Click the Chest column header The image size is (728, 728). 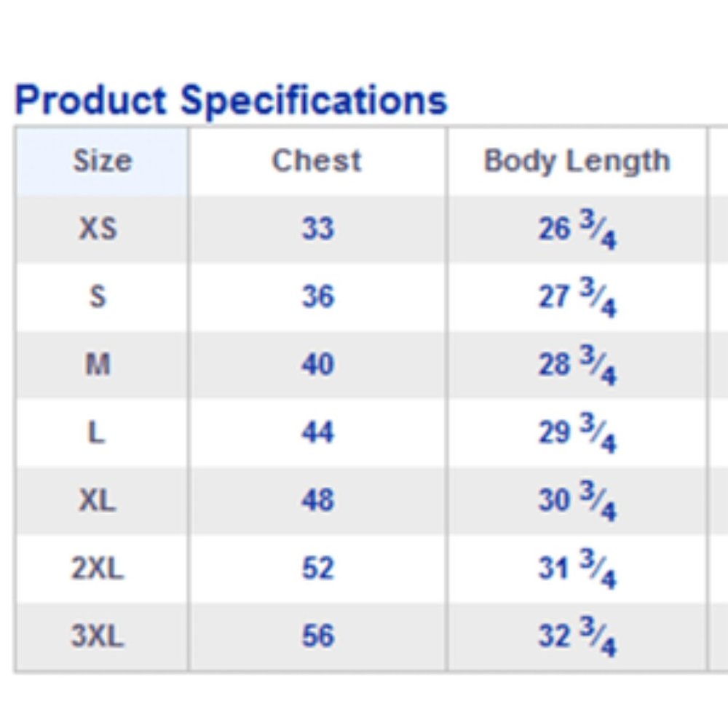click(317, 161)
